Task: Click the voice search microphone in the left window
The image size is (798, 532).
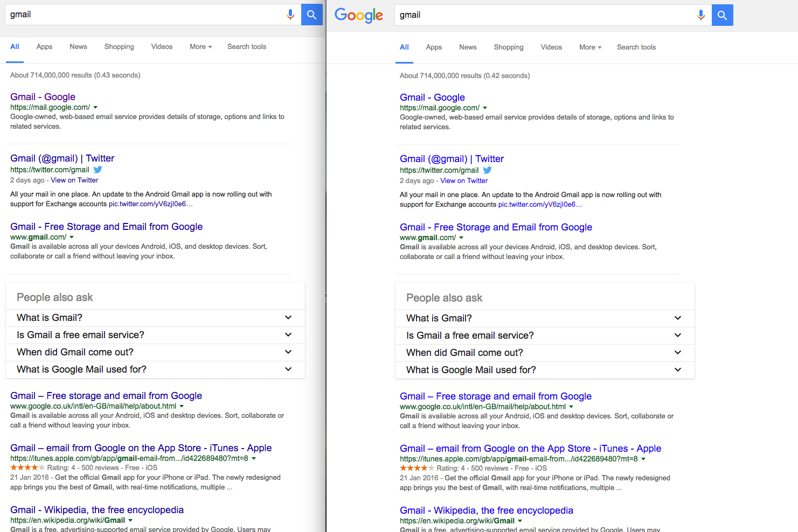Action: tap(290, 15)
